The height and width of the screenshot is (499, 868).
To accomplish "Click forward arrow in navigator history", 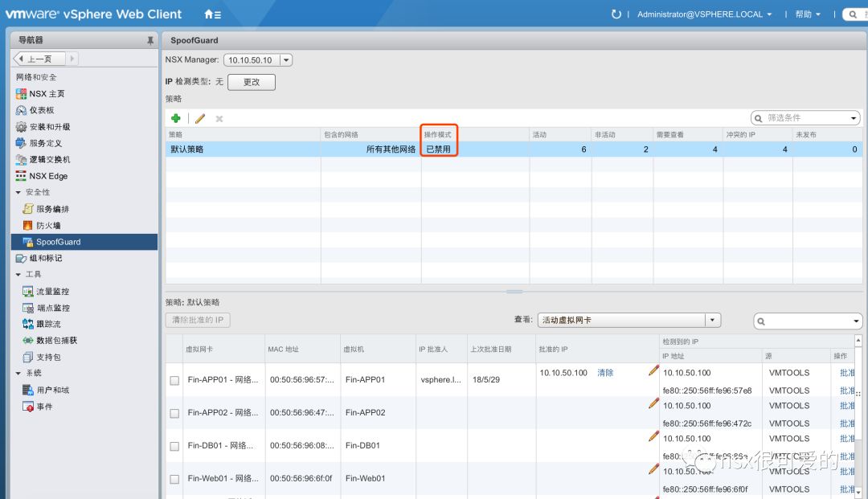I will [72, 58].
